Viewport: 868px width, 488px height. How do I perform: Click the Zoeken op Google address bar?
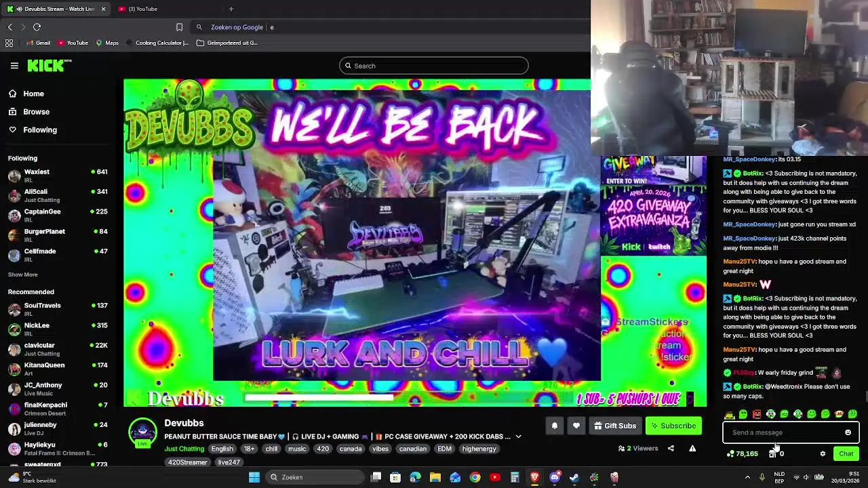[393, 27]
